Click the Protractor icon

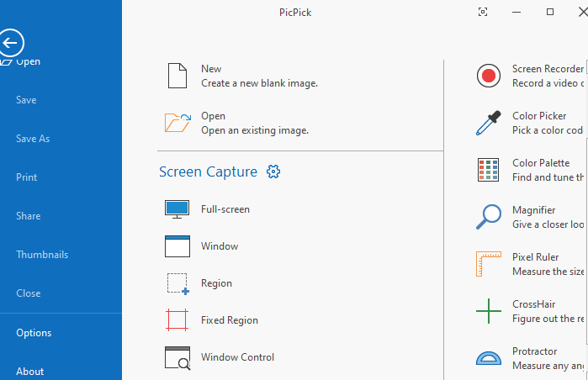[489, 358]
